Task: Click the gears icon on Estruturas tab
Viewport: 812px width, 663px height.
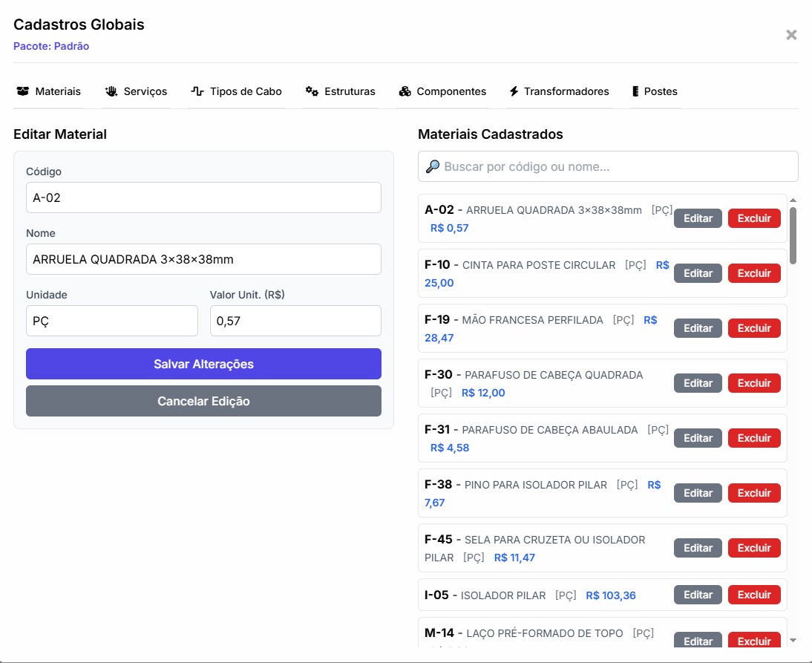Action: click(311, 91)
